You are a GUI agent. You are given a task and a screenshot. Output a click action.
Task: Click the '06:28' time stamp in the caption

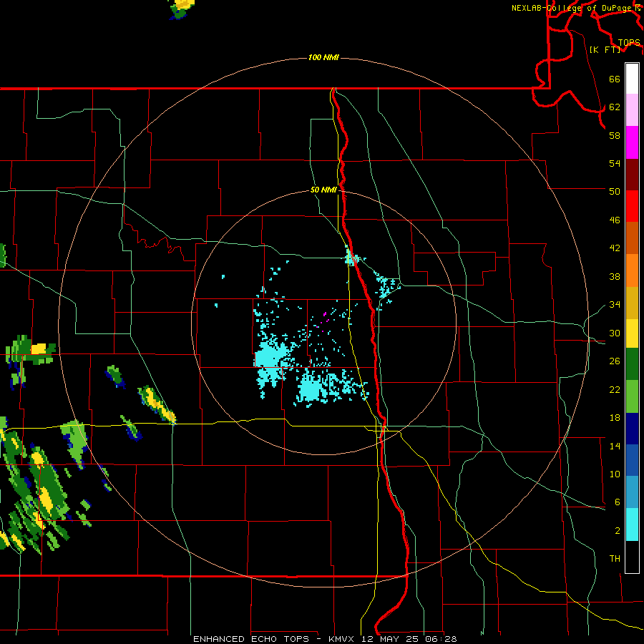click(442, 639)
